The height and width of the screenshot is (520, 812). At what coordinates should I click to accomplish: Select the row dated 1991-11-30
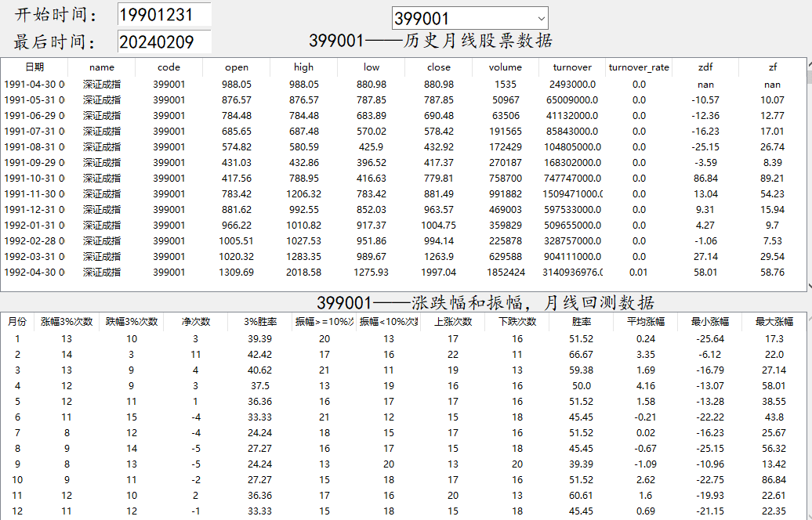coord(404,194)
